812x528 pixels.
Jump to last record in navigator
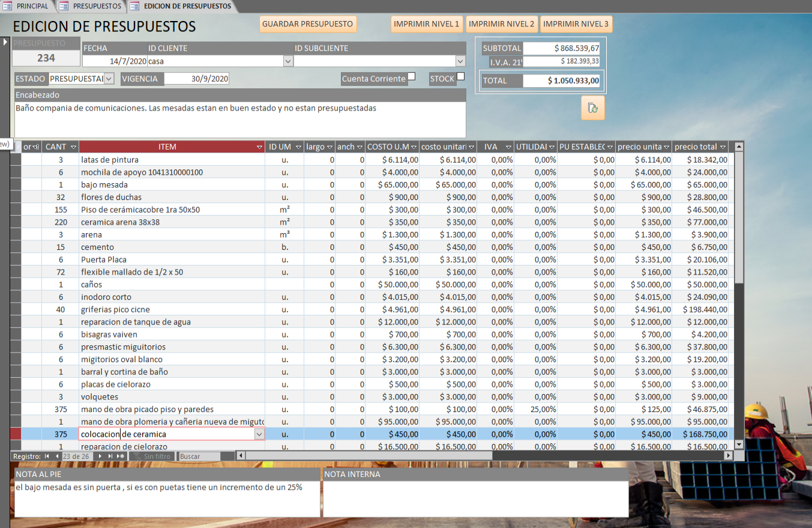point(110,457)
